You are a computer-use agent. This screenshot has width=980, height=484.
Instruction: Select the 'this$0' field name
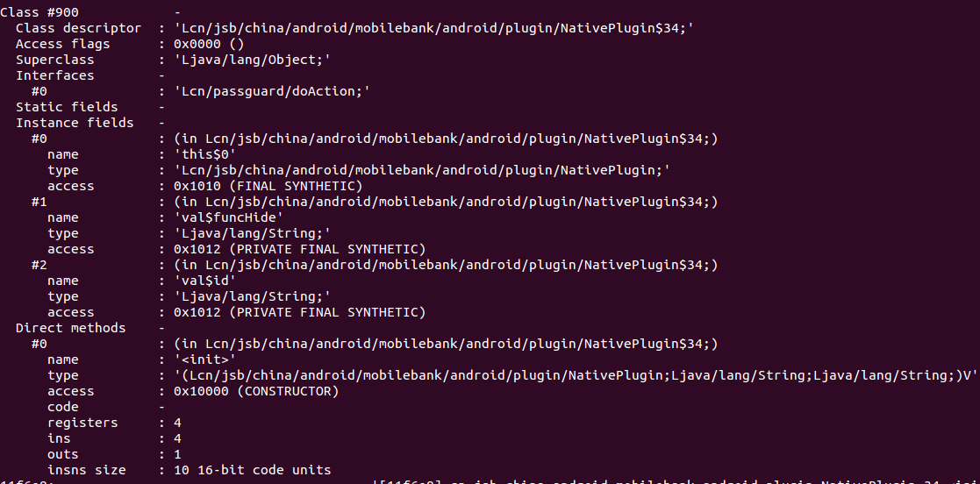(x=205, y=154)
